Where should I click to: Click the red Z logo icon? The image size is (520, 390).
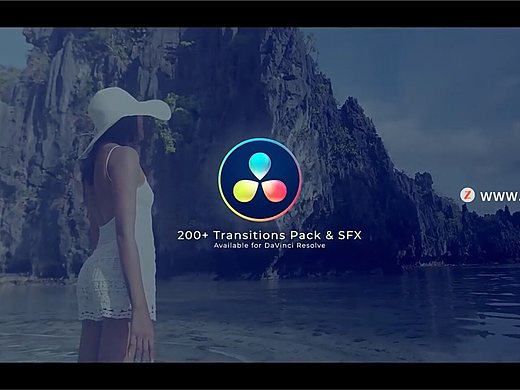pyautogui.click(x=467, y=195)
